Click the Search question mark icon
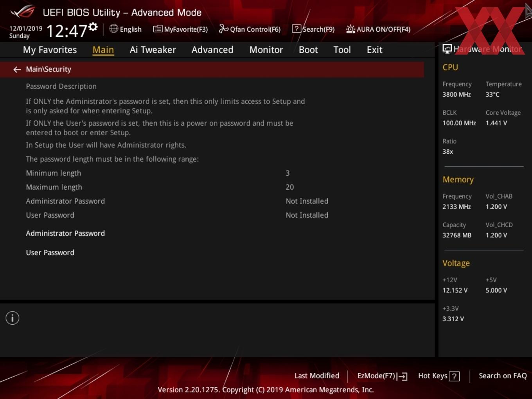 [297, 29]
